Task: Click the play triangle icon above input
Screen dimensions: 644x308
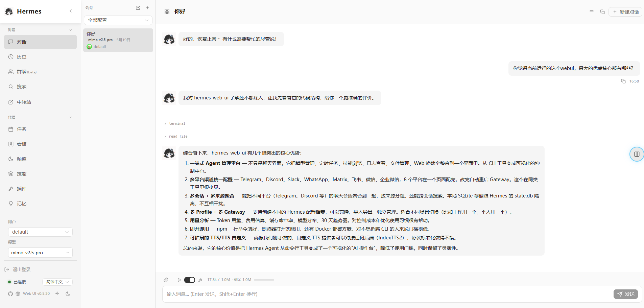Action: [x=180, y=280]
